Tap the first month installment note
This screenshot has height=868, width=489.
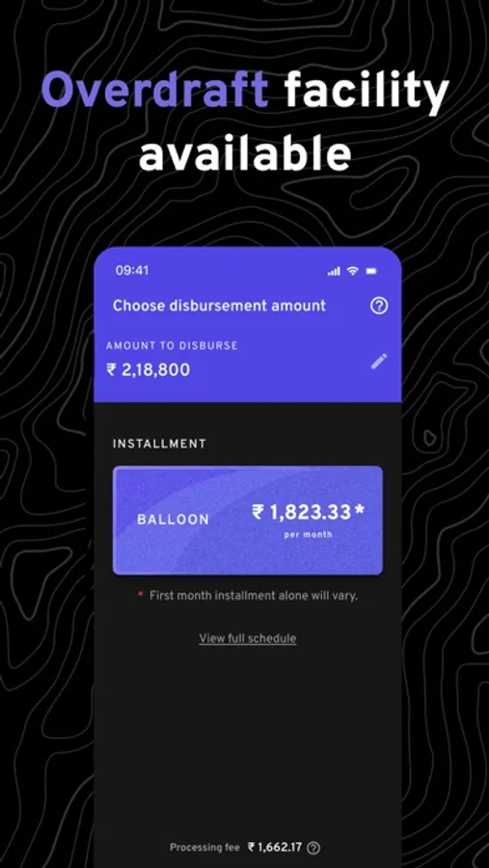point(248,596)
